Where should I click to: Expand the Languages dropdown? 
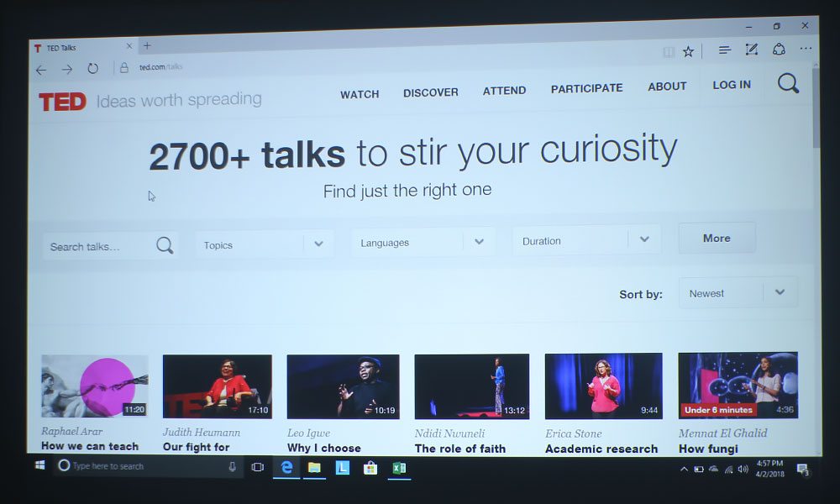pos(423,242)
